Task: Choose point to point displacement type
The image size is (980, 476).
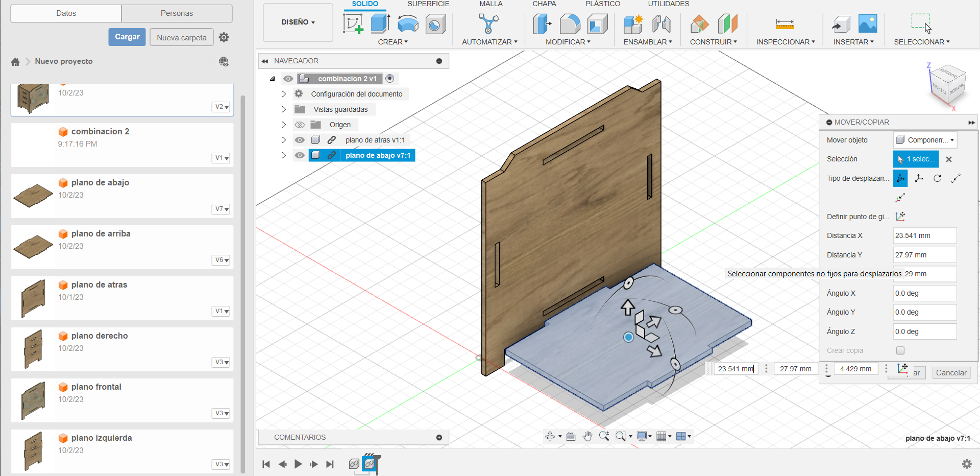Action: click(955, 178)
